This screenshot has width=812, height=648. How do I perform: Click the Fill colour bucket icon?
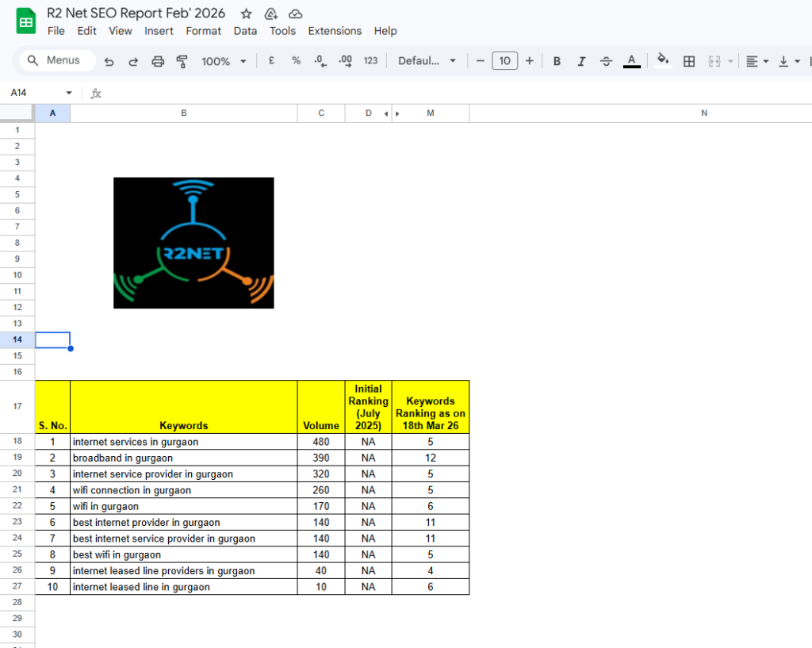tap(663, 60)
